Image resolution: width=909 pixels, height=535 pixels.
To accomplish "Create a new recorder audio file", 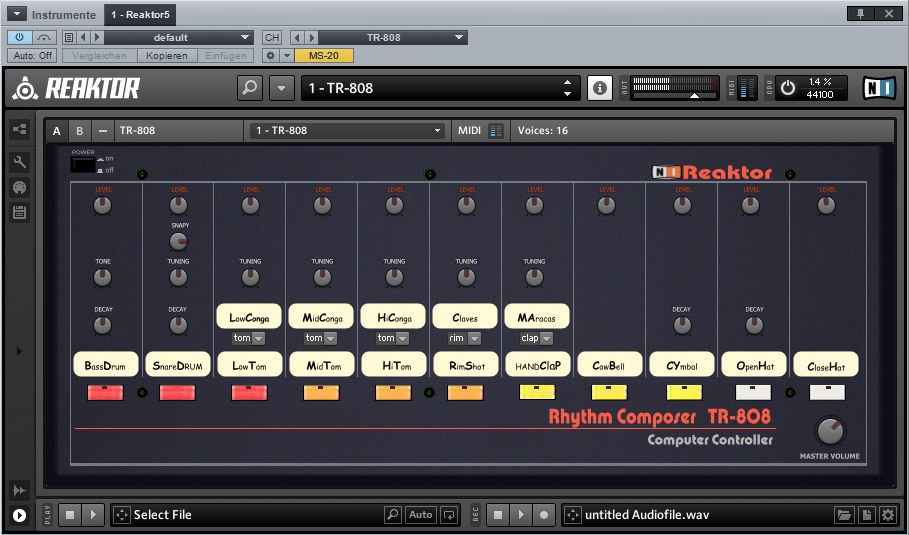I will point(867,515).
